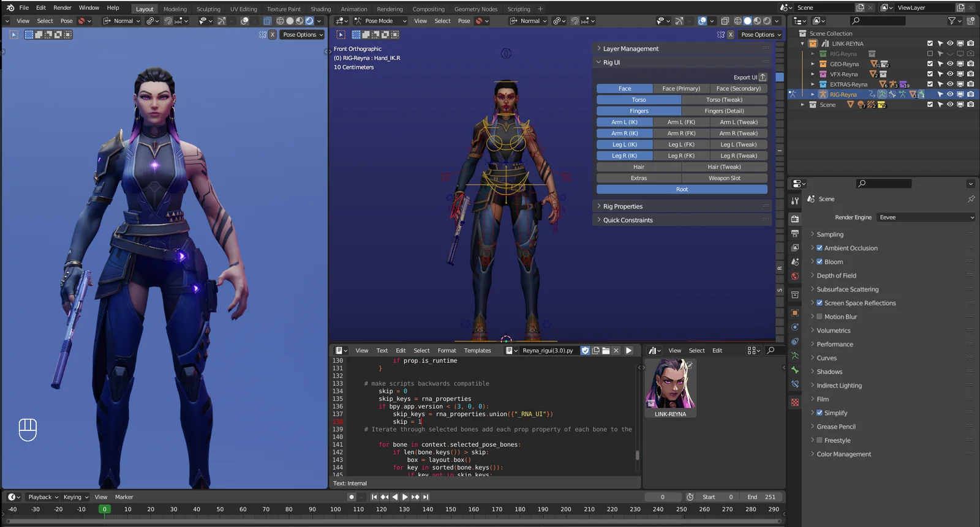This screenshot has width=980, height=527.
Task: Expand the Color Management panel
Action: [x=843, y=454]
